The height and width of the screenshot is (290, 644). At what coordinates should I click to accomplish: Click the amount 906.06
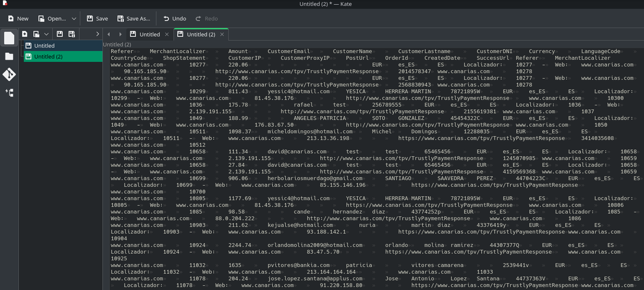click(238, 178)
